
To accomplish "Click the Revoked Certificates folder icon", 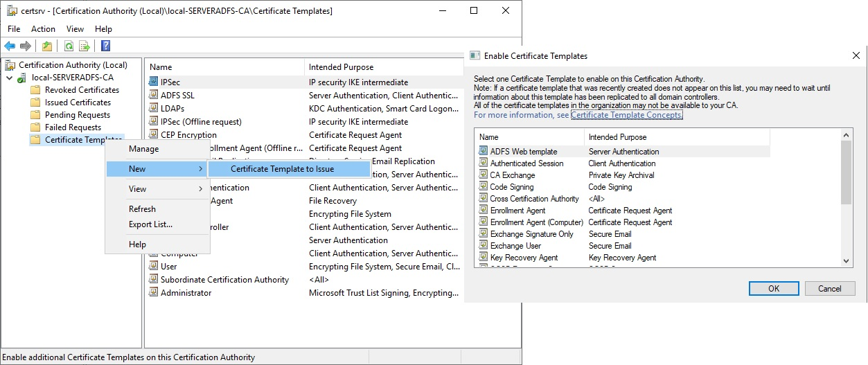I will pos(35,90).
